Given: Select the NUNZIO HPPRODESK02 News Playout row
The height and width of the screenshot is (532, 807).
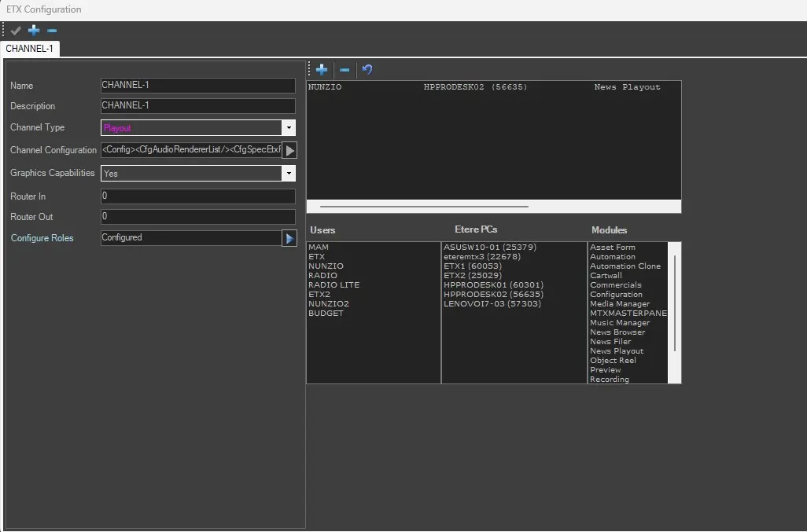Looking at the screenshot, I should (x=484, y=87).
